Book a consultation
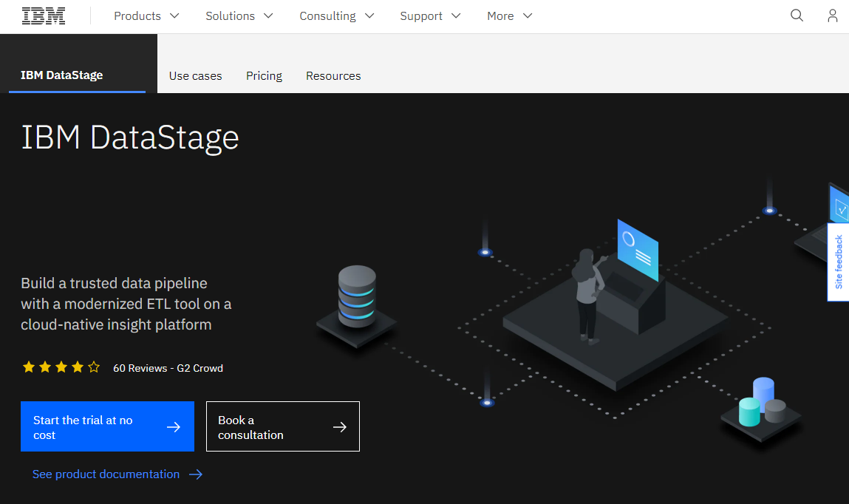This screenshot has height=504, width=849. point(283,426)
